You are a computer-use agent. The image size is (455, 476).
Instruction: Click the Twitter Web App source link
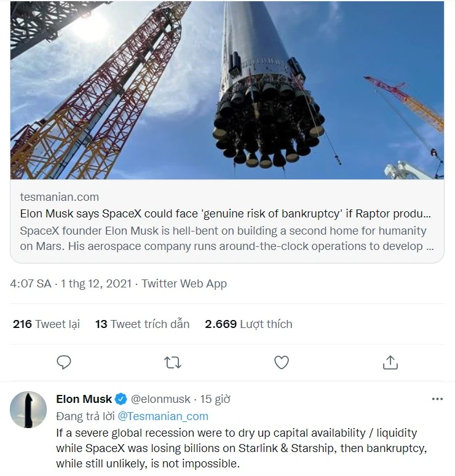click(x=184, y=284)
